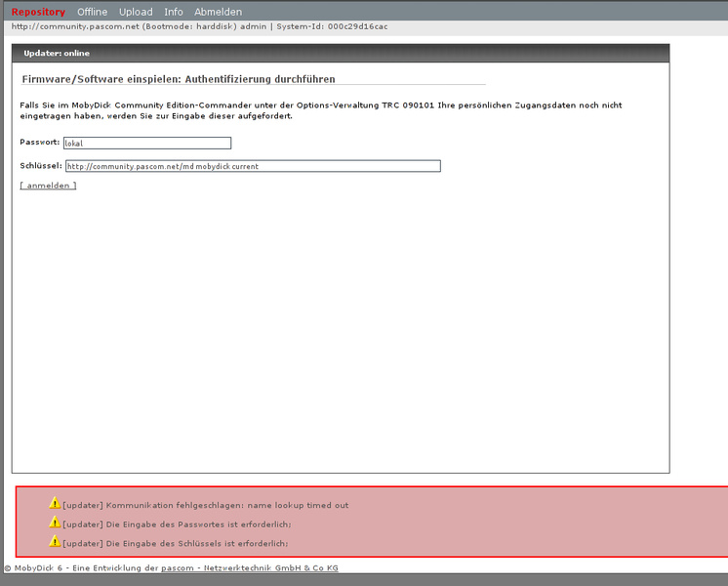Focus the Passwort input field
Viewport: 728px width, 586px height.
pos(147,144)
